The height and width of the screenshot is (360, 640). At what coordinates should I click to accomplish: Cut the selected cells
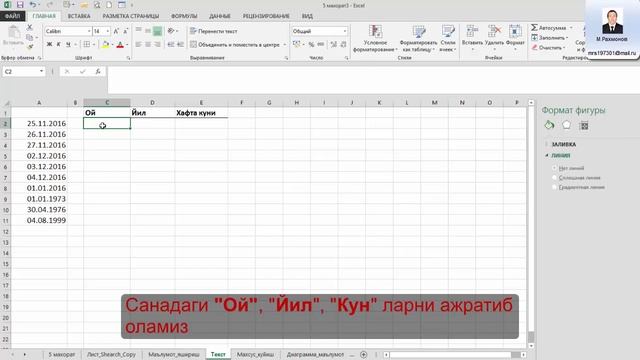(x=29, y=27)
